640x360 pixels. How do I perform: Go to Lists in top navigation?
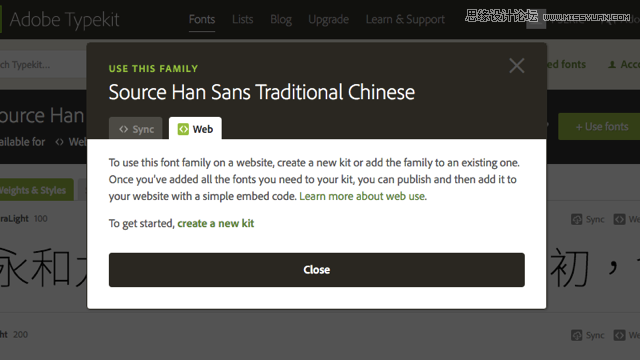click(242, 20)
